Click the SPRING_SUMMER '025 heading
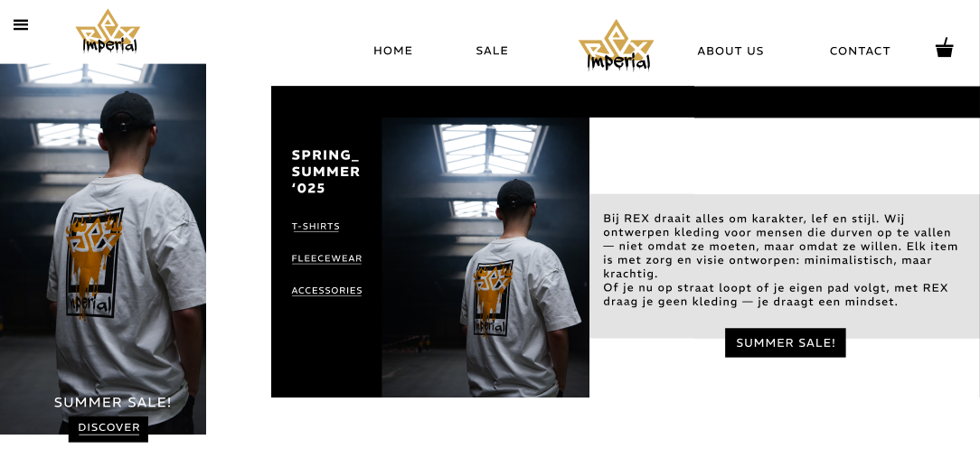Viewport: 980px width, 449px height. coord(325,171)
